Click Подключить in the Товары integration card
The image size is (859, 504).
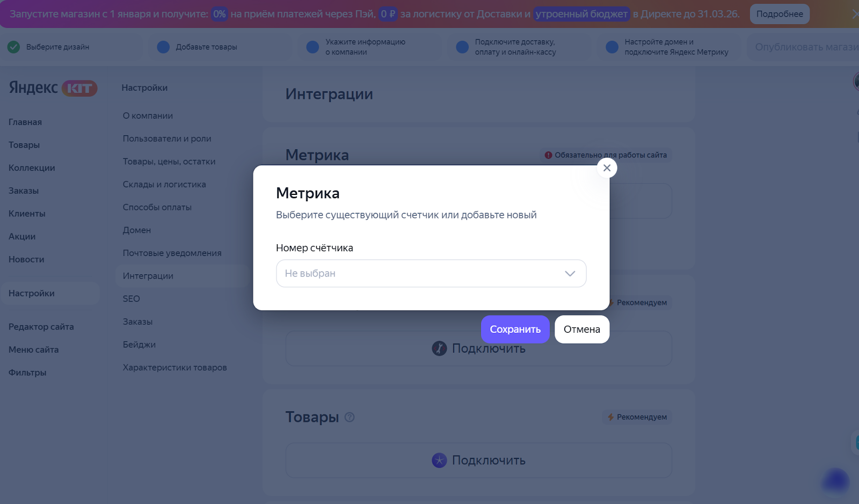tap(478, 461)
